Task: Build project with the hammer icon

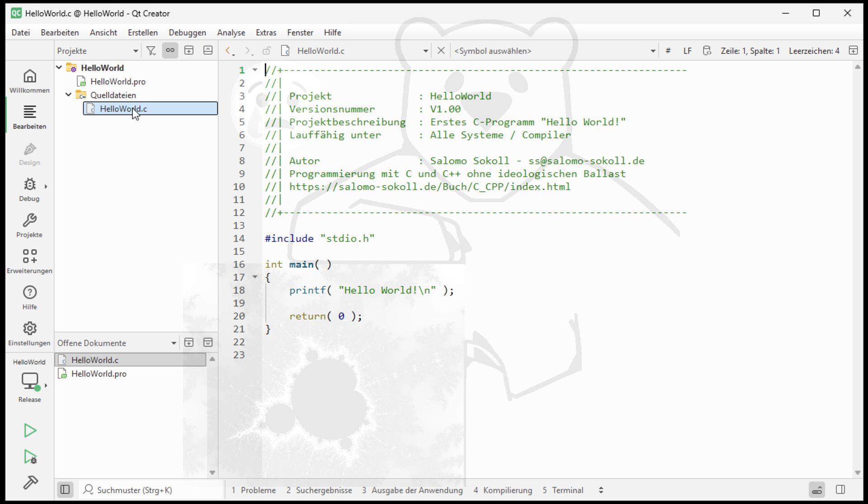Action: 30,482
